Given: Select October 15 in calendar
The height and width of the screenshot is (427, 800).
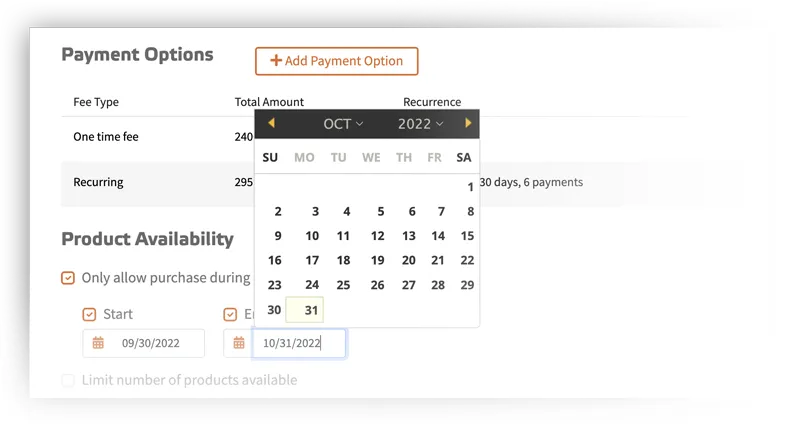Looking at the screenshot, I should tap(467, 236).
